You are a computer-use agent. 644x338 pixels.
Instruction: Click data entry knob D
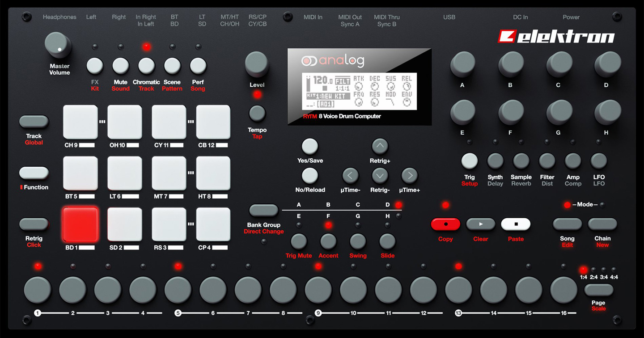click(x=607, y=64)
